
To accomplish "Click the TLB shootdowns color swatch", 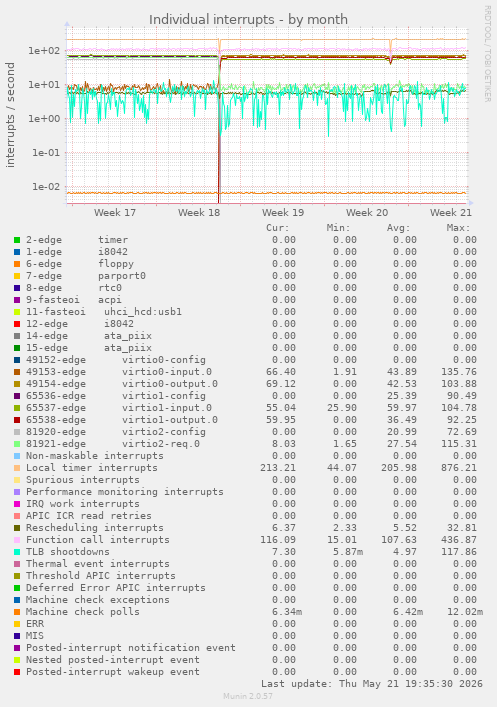I will tap(17, 552).
